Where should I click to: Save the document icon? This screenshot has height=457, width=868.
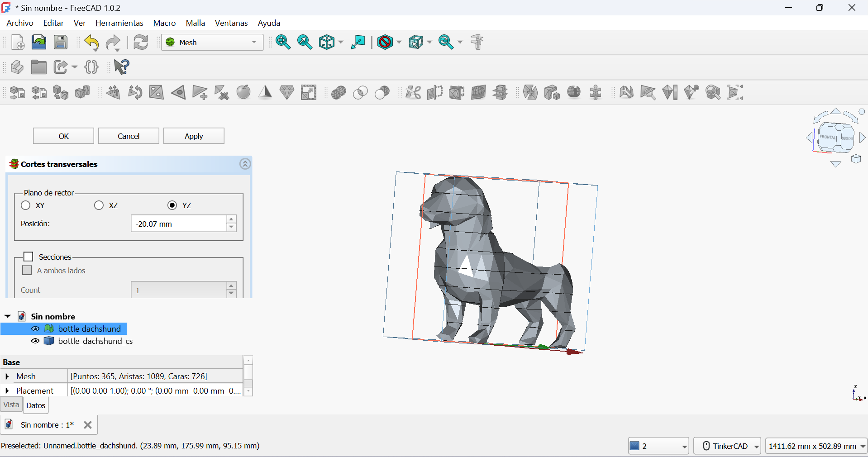click(x=61, y=43)
